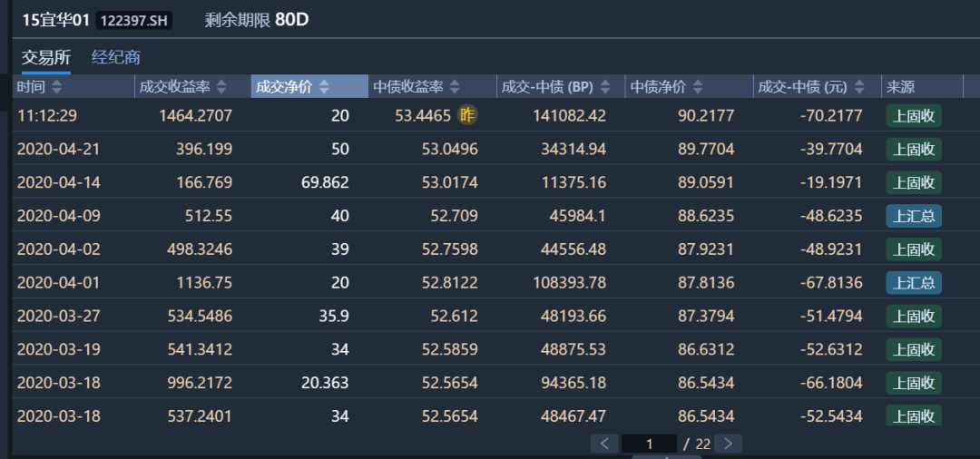This screenshot has height=459, width=980.
Task: Click 上固收 tag on 11:12:29 row
Action: 914,115
